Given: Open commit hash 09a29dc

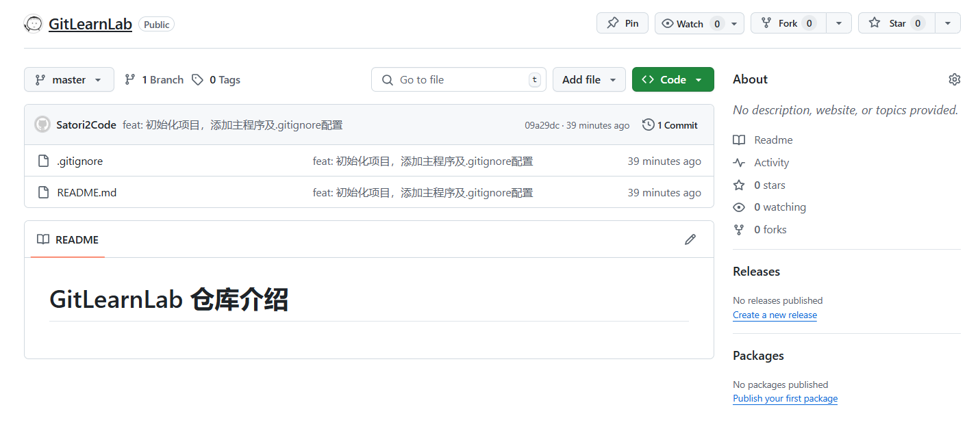Looking at the screenshot, I should tap(542, 125).
